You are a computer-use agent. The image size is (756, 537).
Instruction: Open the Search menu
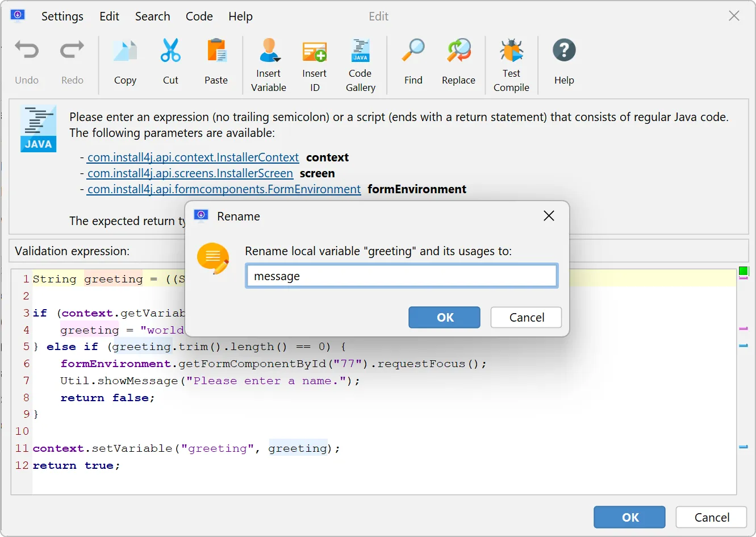coord(153,16)
